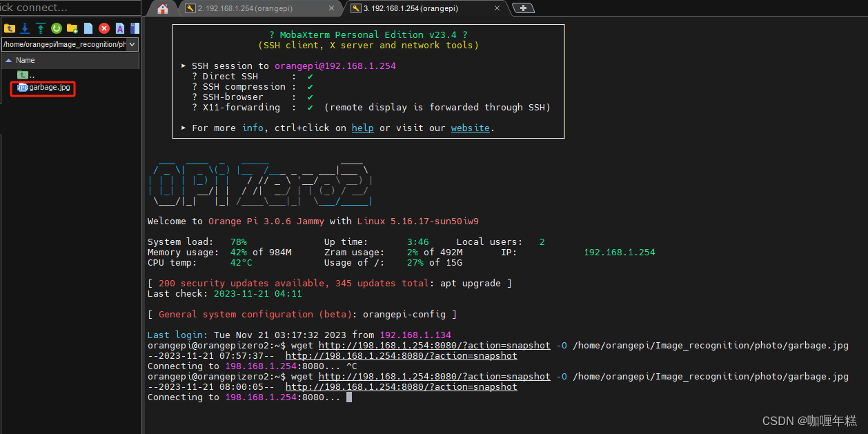Viewport: 868px width, 434px height.
Task: Click the 'help' link in banner
Action: click(x=363, y=128)
